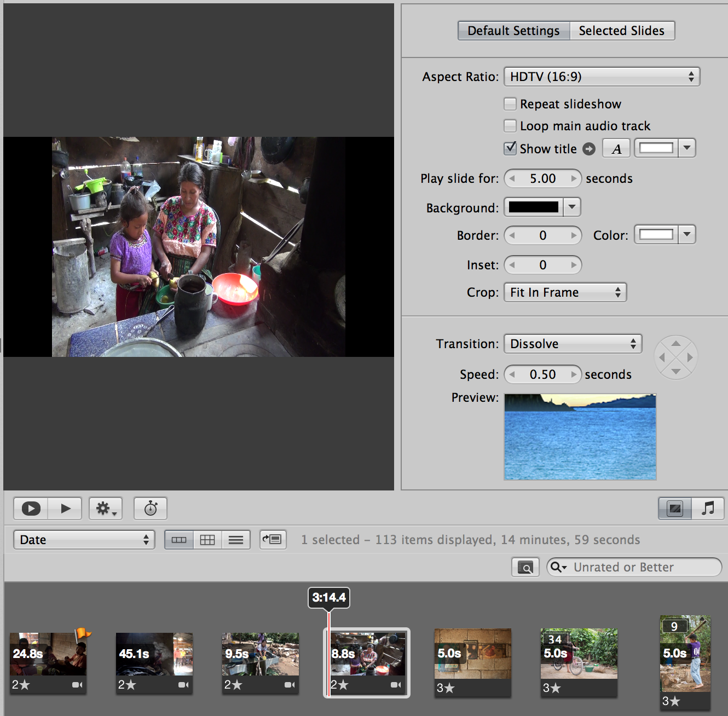Select the music note audio button
The height and width of the screenshot is (716, 728).
pyautogui.click(x=708, y=509)
